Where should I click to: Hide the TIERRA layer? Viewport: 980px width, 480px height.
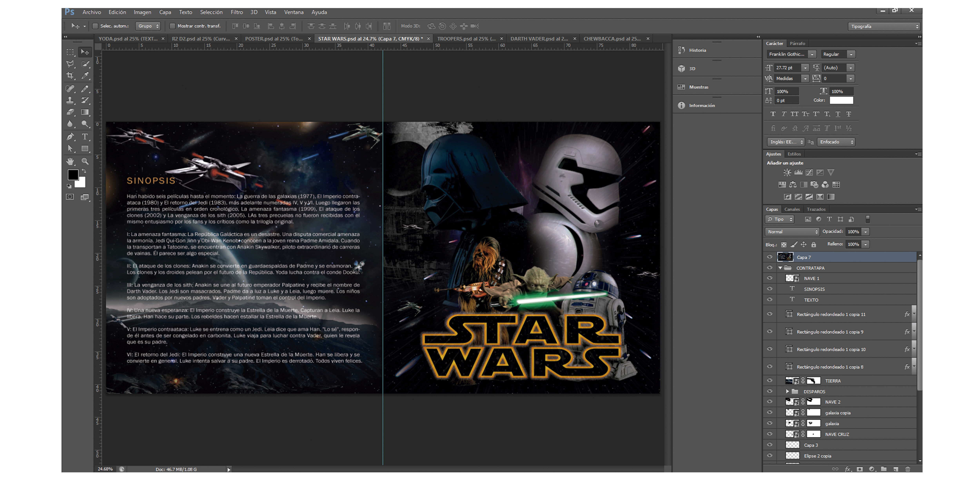coord(770,380)
